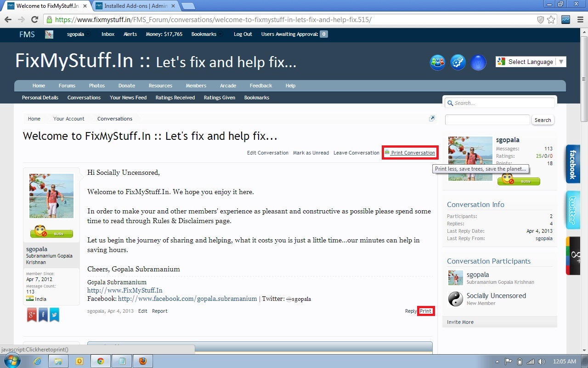Viewport: 588px width, 368px height.
Task: Click the small avatar icon next to FMS
Action: 49,34
